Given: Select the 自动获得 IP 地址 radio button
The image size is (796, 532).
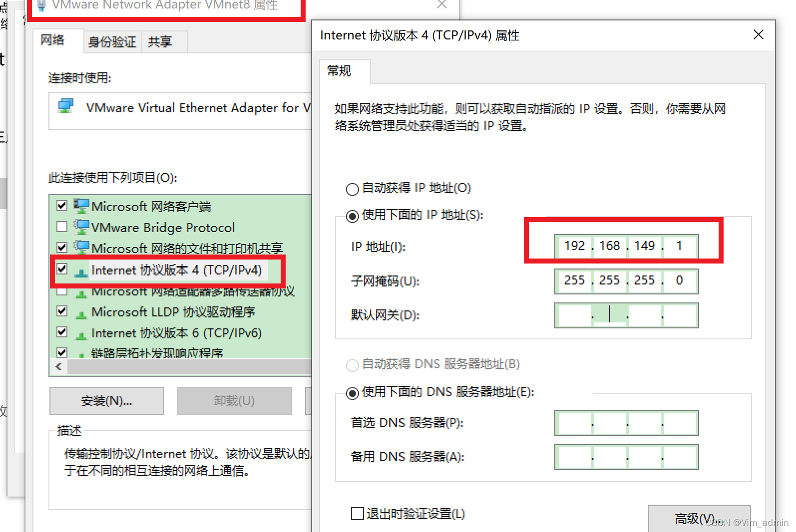Looking at the screenshot, I should tap(352, 189).
